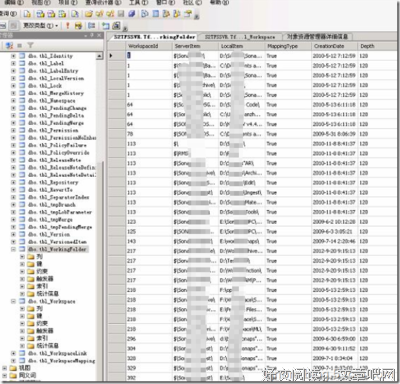Expand the 视图 folder
The width and height of the screenshot is (400, 384).
(5, 368)
